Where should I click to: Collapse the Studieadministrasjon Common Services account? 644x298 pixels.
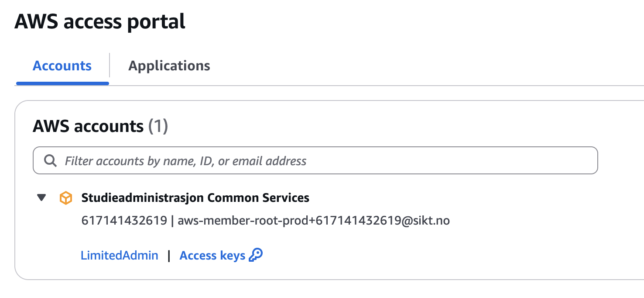pos(41,198)
